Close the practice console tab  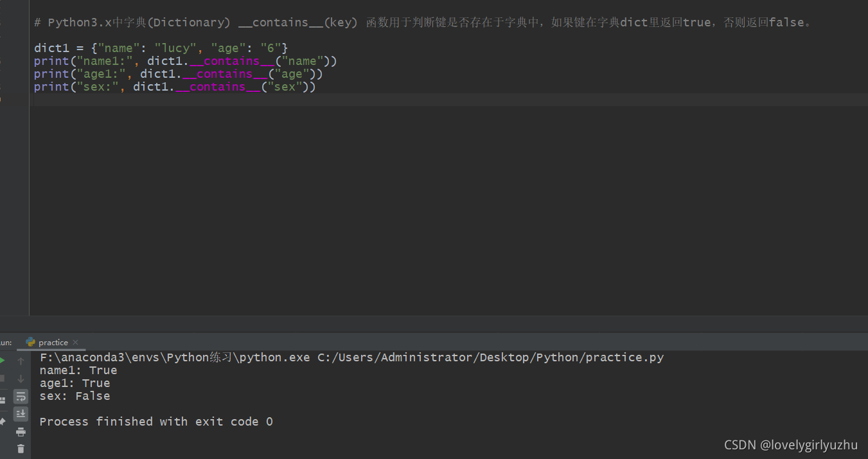point(75,342)
